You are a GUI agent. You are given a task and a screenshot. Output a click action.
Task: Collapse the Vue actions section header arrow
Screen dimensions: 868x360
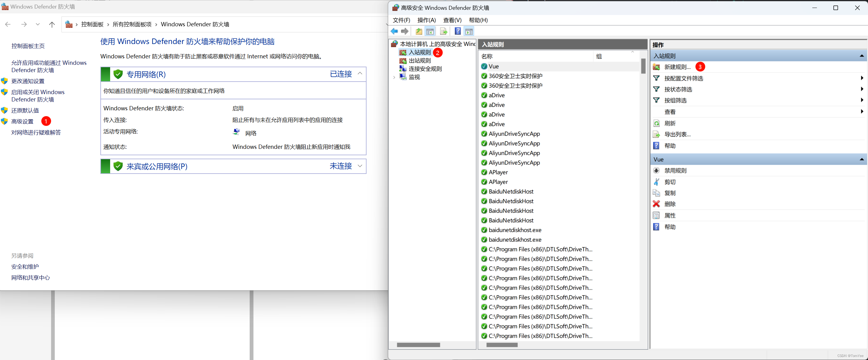click(x=862, y=160)
